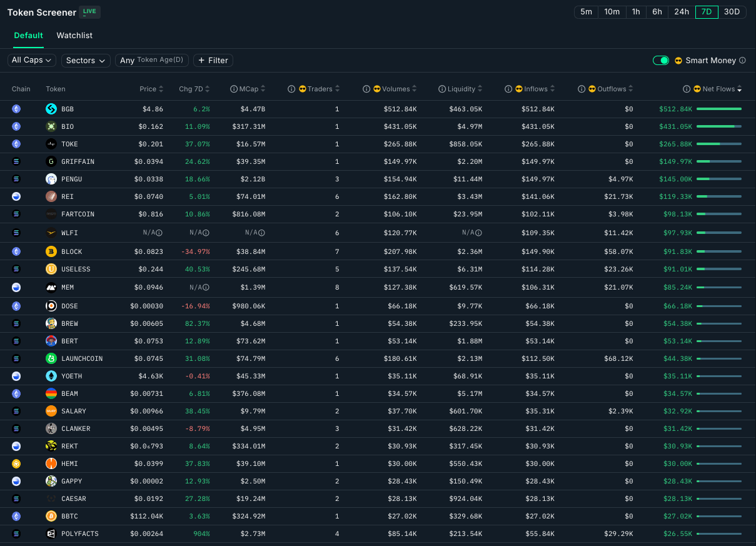Click the -34.97% change value
The height and width of the screenshot is (546, 756).
195,251
